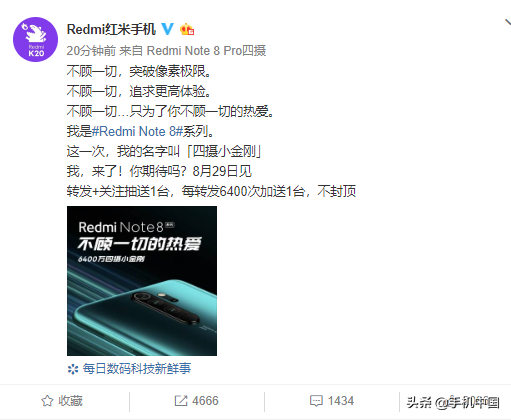Click the star favorite icon
This screenshot has height=420, width=511.
47,401
